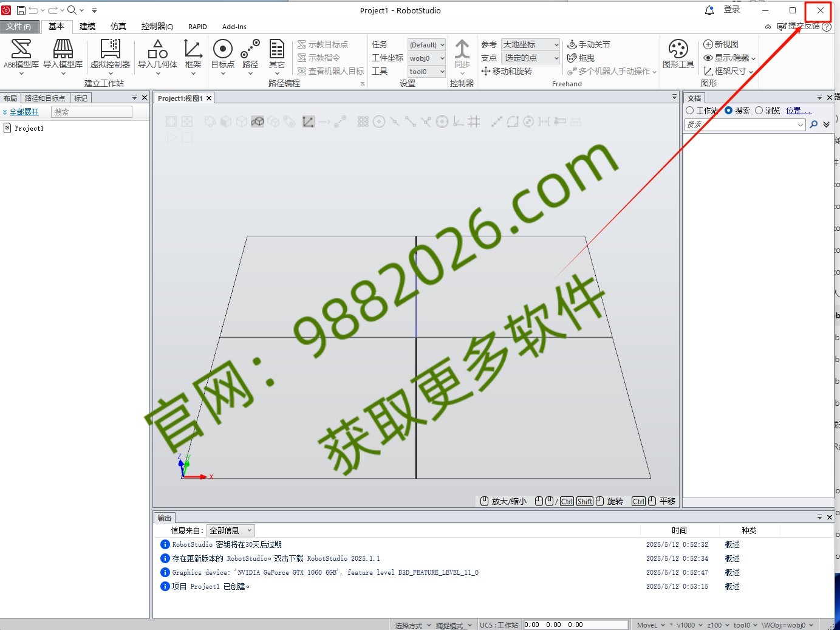Switch to the 建模 ribbon tab
This screenshot has height=630, width=840.
(x=87, y=27)
